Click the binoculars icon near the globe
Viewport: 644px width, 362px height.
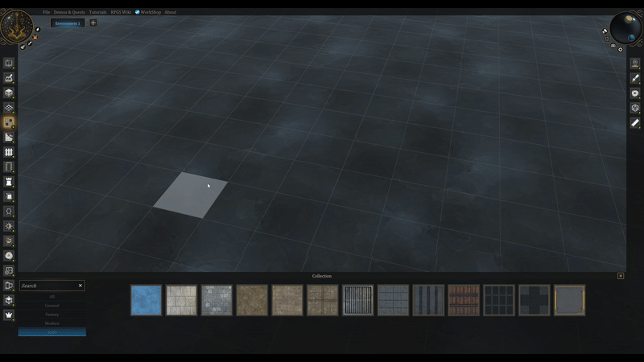[605, 31]
